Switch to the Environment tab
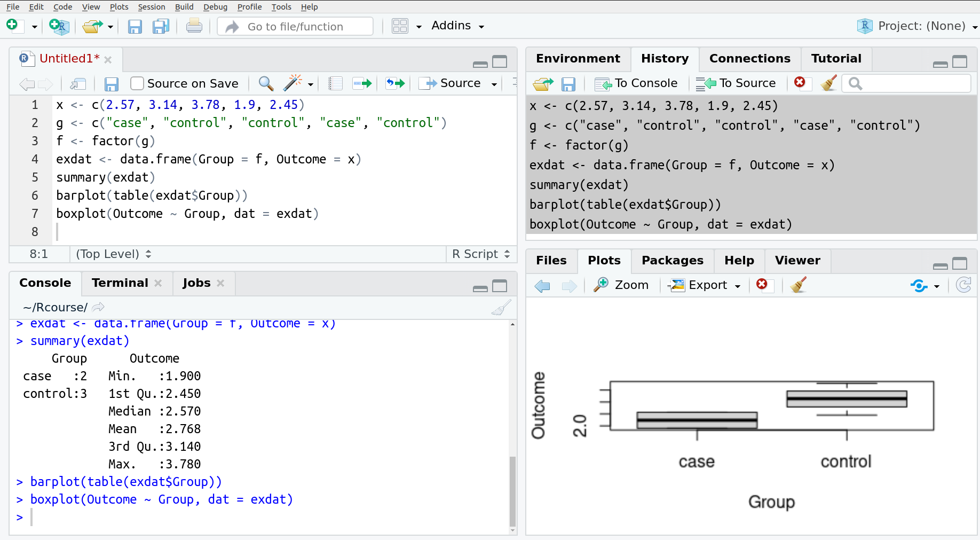 click(x=578, y=59)
